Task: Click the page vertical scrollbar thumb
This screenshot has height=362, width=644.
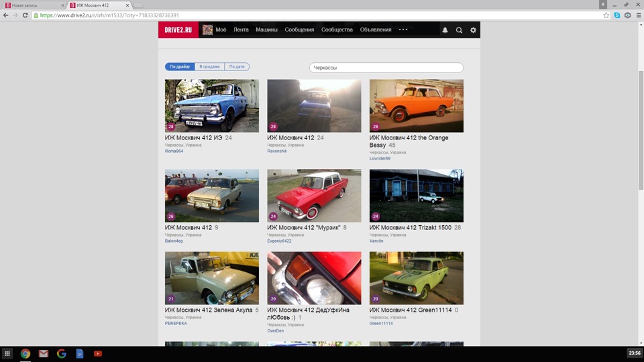Action: (641, 130)
